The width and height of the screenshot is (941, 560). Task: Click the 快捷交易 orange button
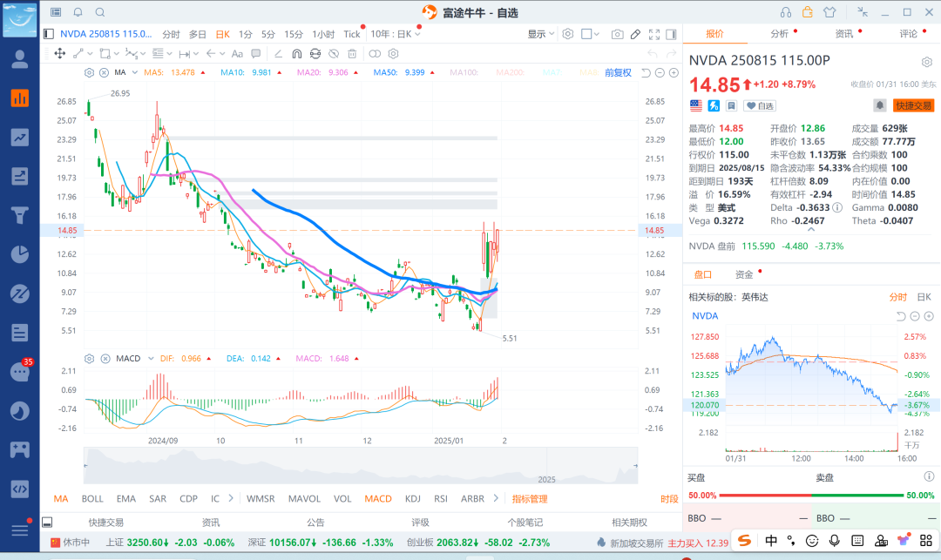tap(913, 105)
